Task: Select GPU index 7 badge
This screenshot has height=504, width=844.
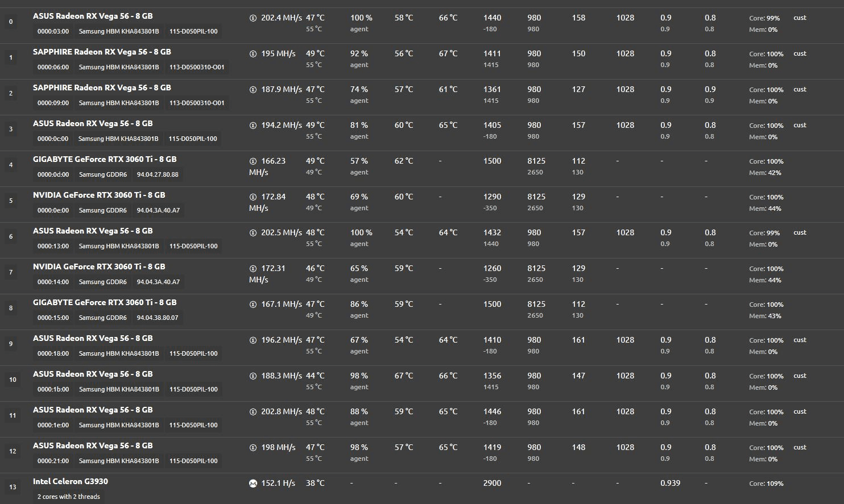Action: [x=11, y=273]
